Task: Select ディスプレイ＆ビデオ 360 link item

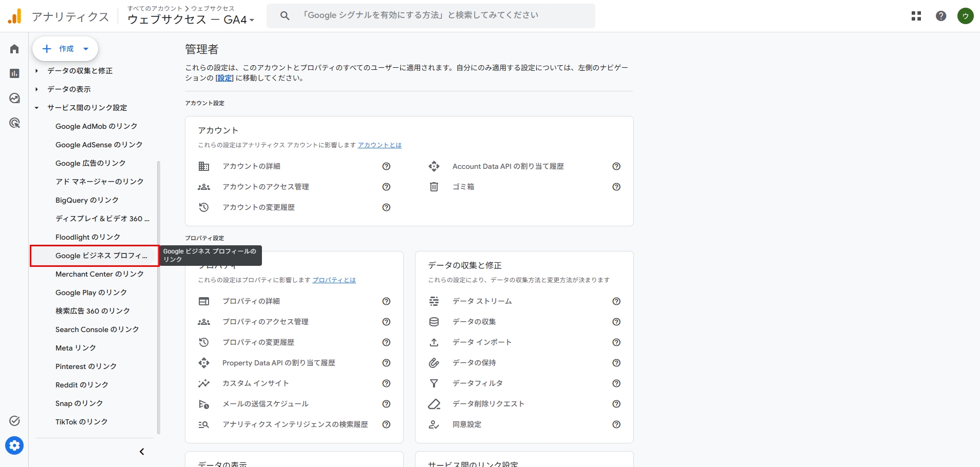Action: pos(102,219)
